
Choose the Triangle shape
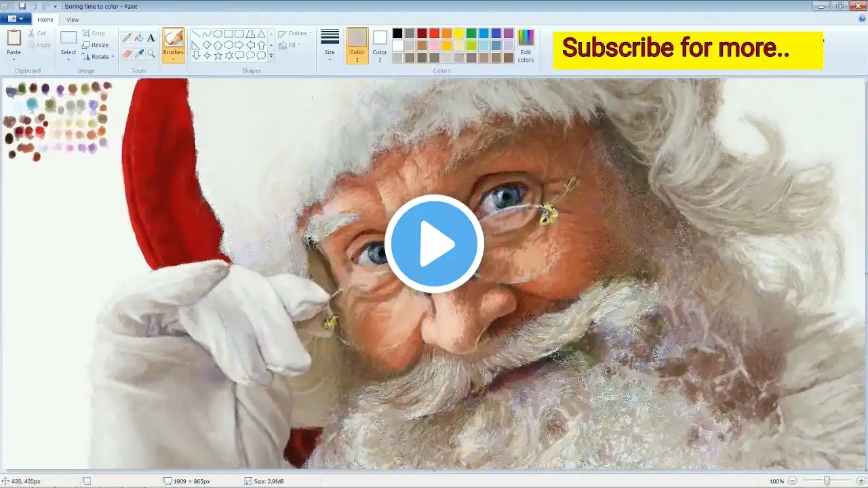(x=261, y=34)
